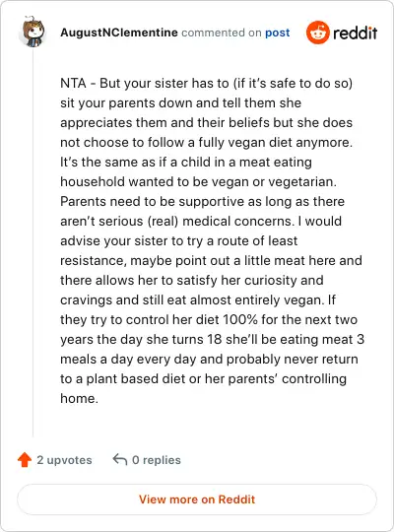Click 'vegetarian.' in the comment body

point(302,182)
